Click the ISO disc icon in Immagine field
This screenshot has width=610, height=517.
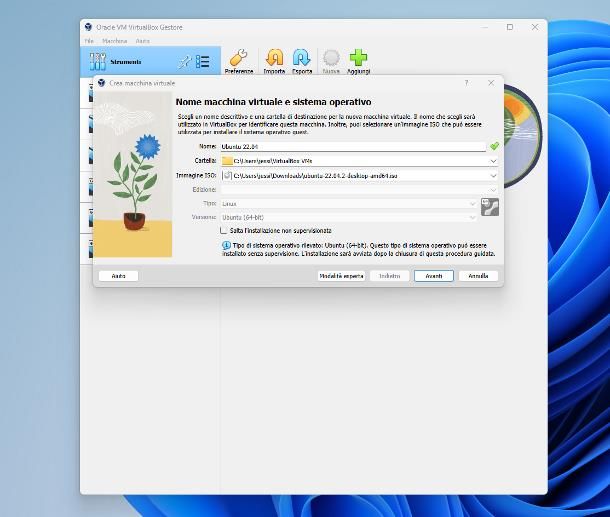[x=227, y=175]
